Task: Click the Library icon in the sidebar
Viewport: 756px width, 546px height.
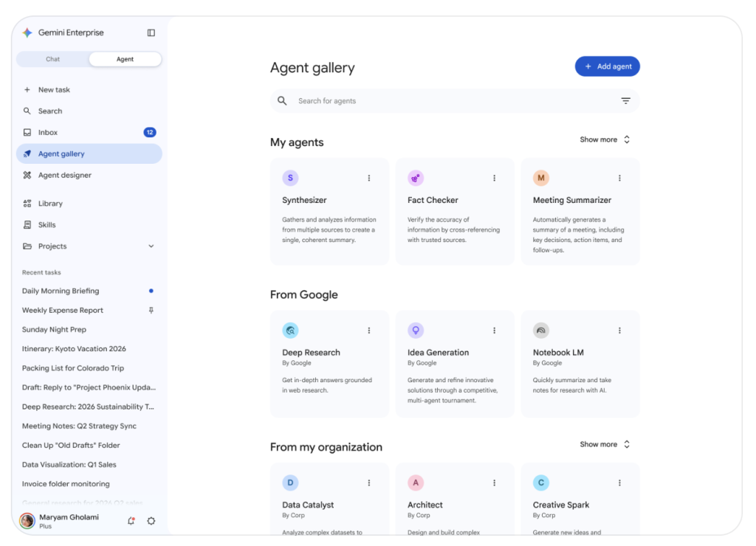Action: coord(27,204)
